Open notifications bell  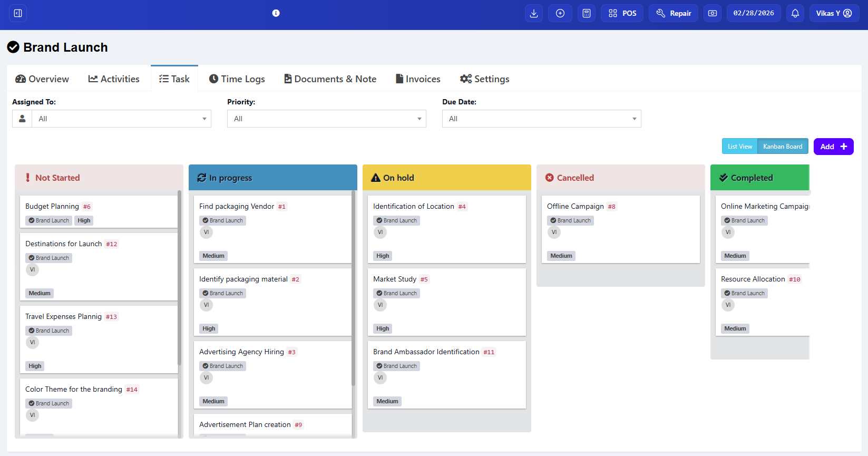click(795, 13)
